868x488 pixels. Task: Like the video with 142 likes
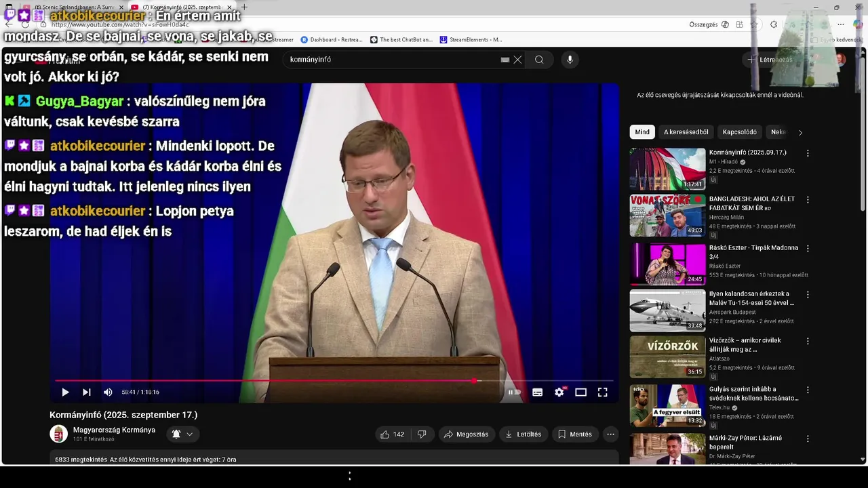tap(393, 434)
